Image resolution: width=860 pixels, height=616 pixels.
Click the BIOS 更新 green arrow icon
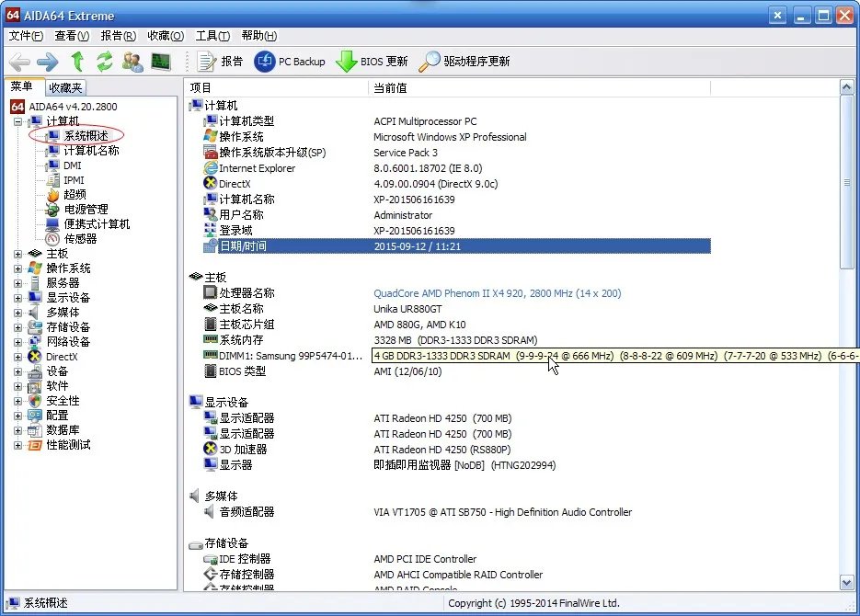click(346, 61)
